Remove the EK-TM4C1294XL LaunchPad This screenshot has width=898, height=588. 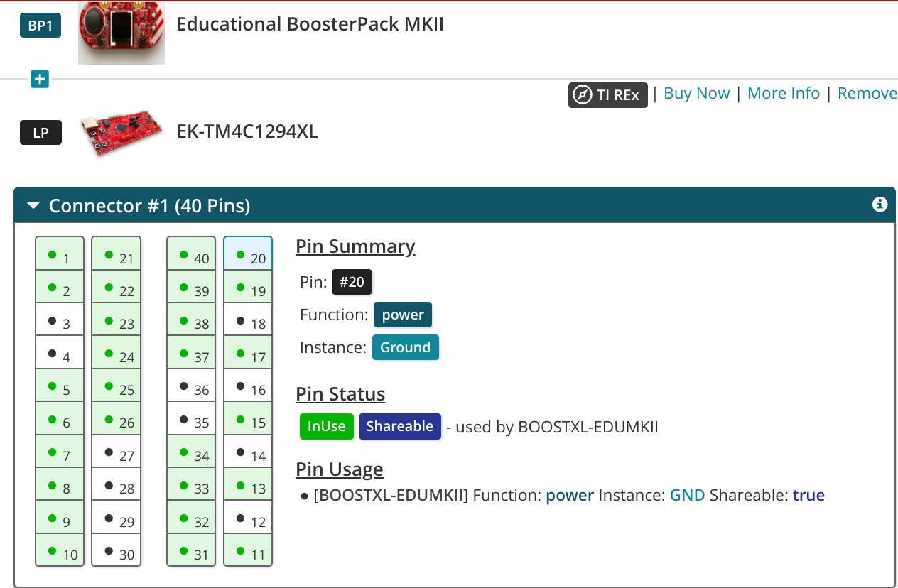pyautogui.click(x=867, y=94)
